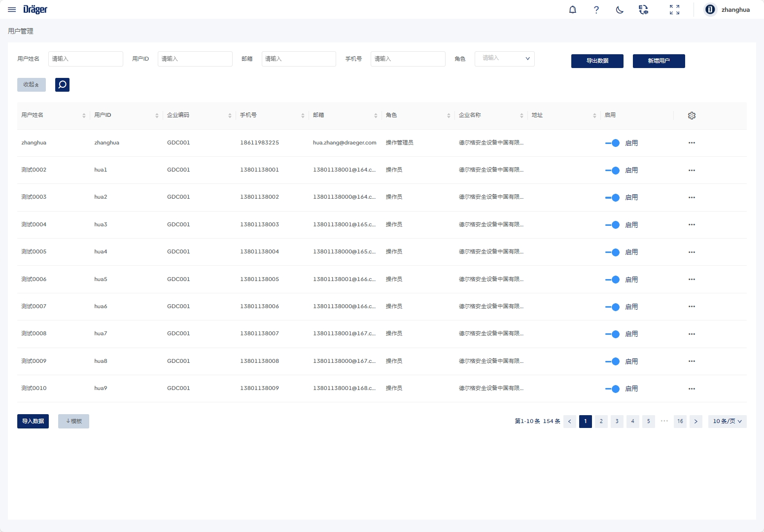Click the 导出数据 export button

(x=597, y=61)
